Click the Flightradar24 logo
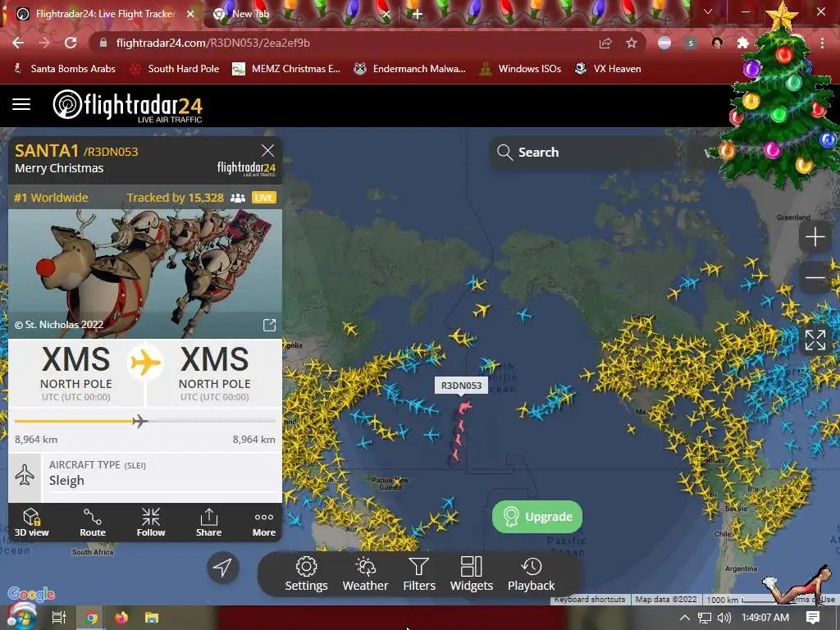Viewport: 840px width, 630px height. pos(127,106)
